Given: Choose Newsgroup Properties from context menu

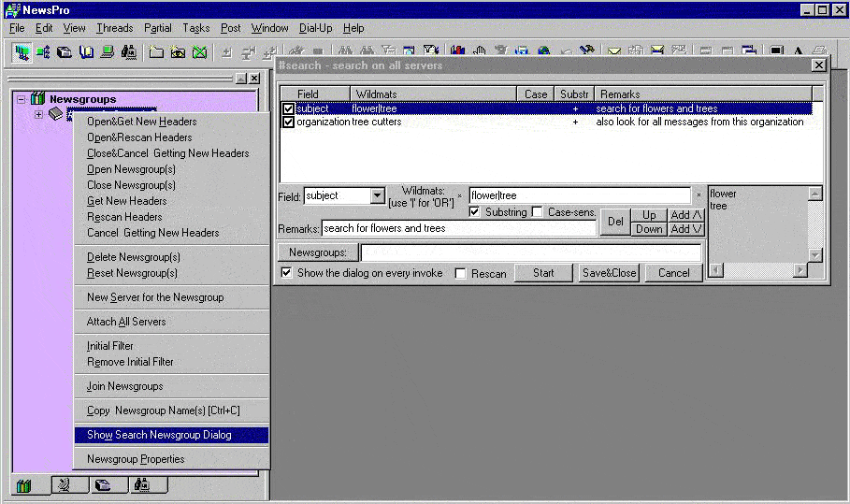Looking at the screenshot, I should pyautogui.click(x=171, y=459).
